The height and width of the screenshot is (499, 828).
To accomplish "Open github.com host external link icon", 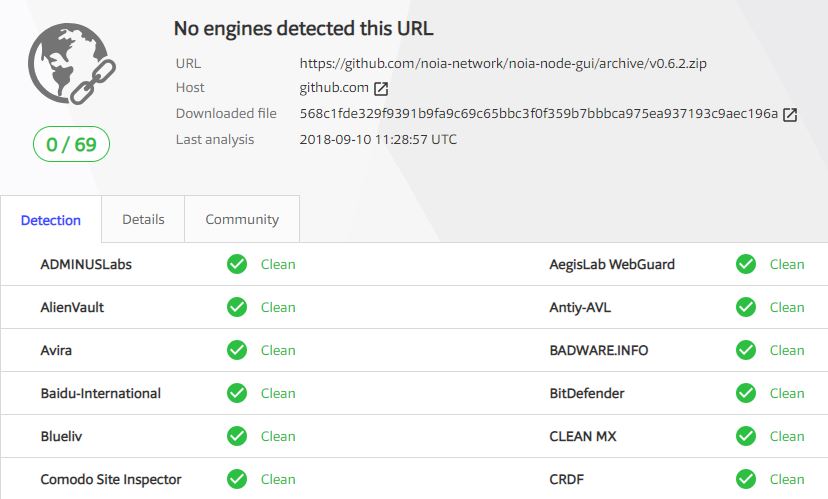I will pyautogui.click(x=381, y=89).
